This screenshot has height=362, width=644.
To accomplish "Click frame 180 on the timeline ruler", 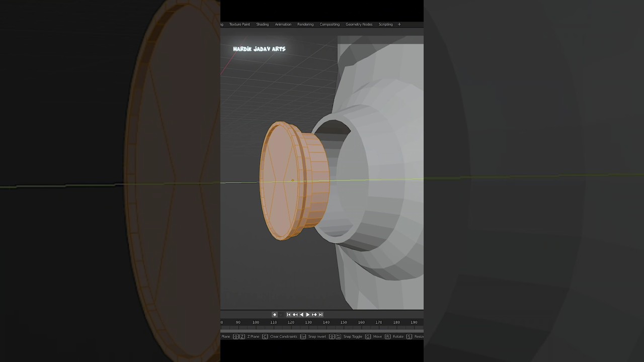I will [396, 322].
